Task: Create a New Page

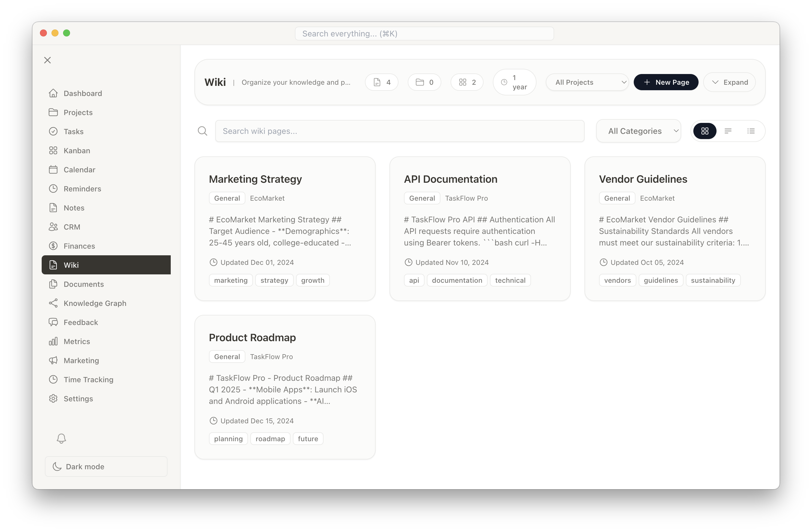Action: [x=666, y=82]
